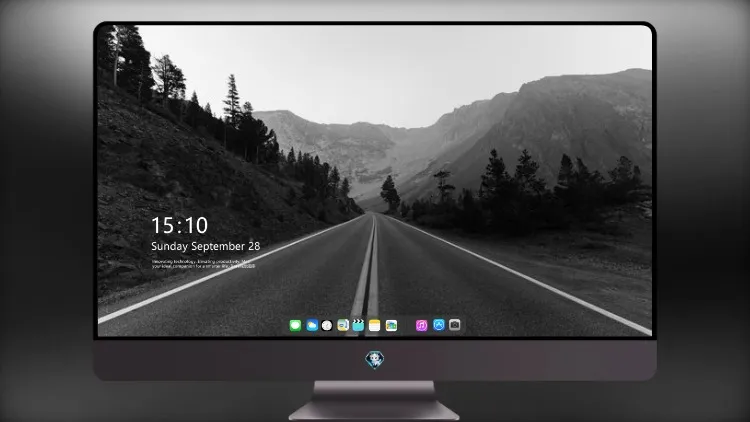Screen dimensions: 750x422
Task: Open the photo gallery app in dock
Action: [391, 325]
